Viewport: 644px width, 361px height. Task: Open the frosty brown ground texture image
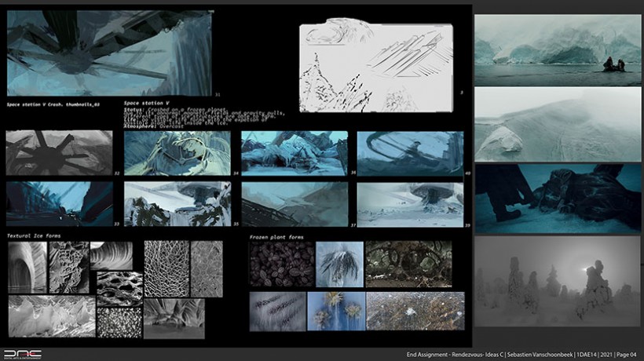coord(415,311)
